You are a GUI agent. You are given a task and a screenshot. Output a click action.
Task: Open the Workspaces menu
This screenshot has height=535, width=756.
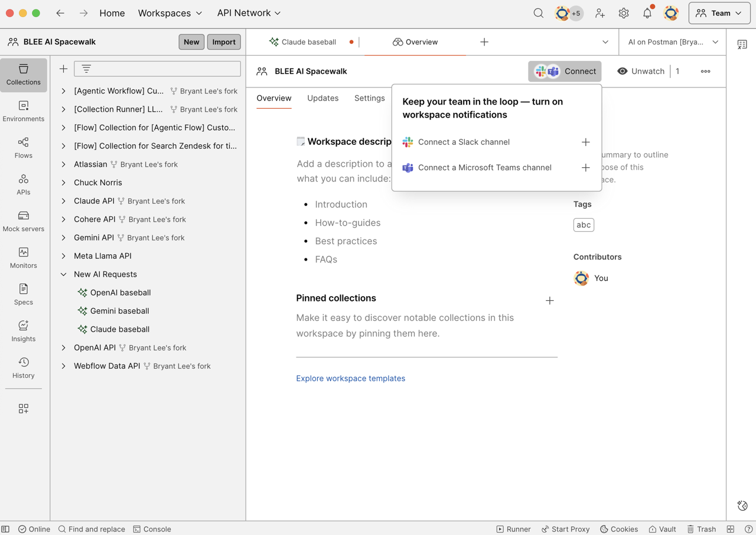(170, 12)
